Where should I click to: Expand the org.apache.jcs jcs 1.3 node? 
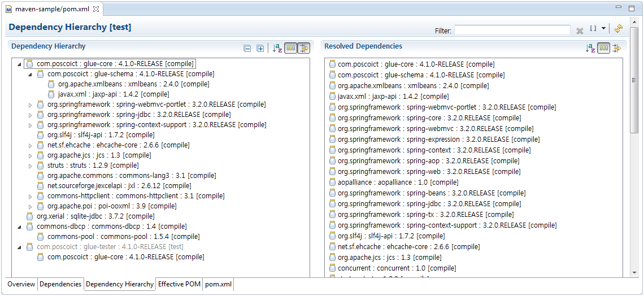click(30, 155)
